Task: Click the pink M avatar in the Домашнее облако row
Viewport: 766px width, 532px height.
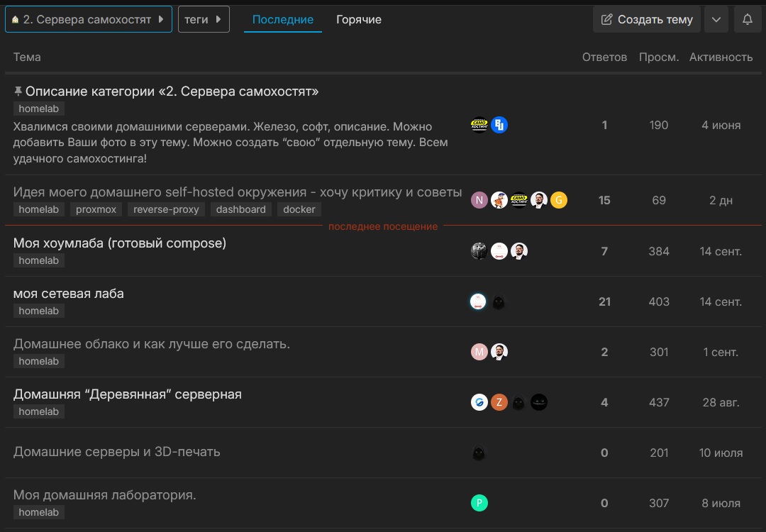Action: tap(479, 352)
